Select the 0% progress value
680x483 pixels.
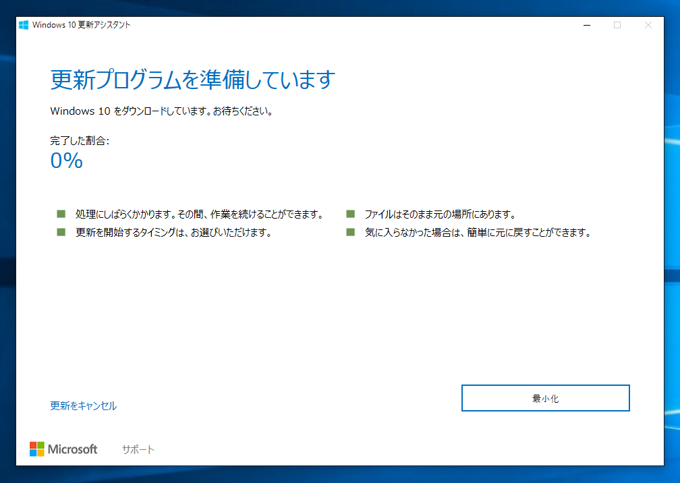click(x=66, y=160)
